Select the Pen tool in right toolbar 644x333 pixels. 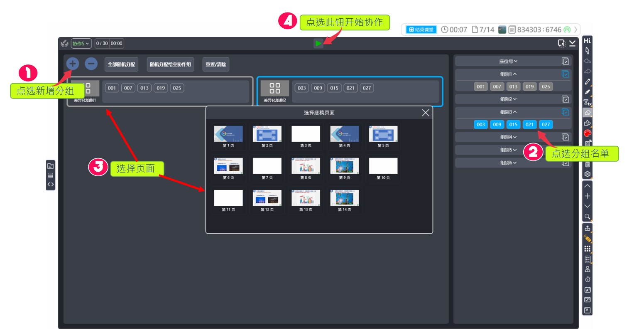(587, 81)
